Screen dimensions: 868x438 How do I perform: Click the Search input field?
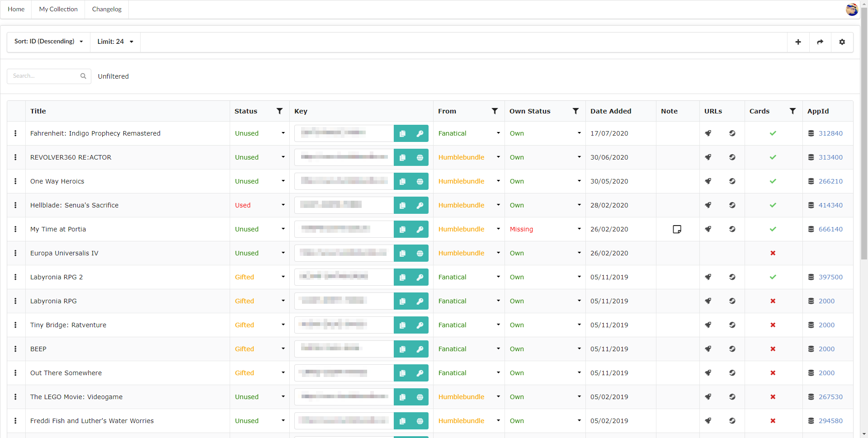44,76
